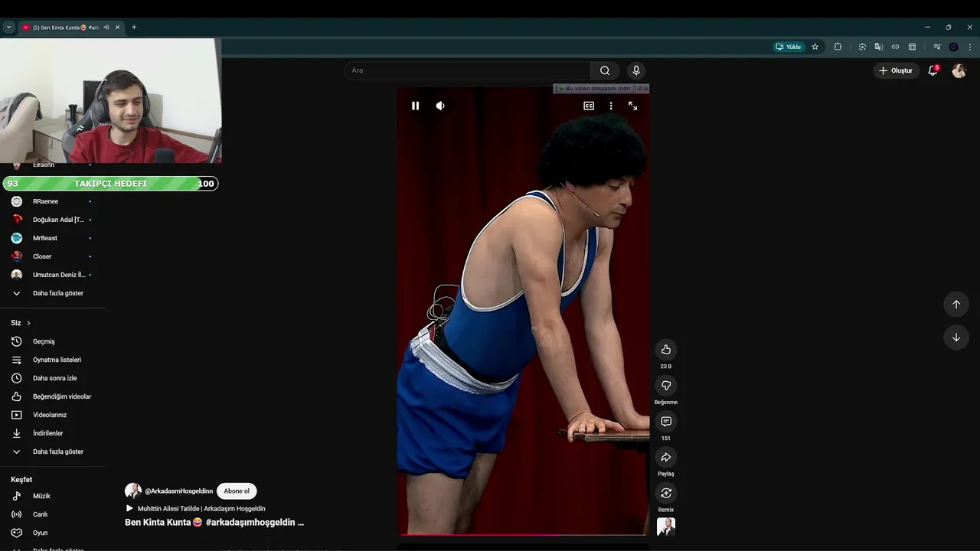Open İndirilenler downloads
This screenshot has width=980, height=551.
point(53,433)
